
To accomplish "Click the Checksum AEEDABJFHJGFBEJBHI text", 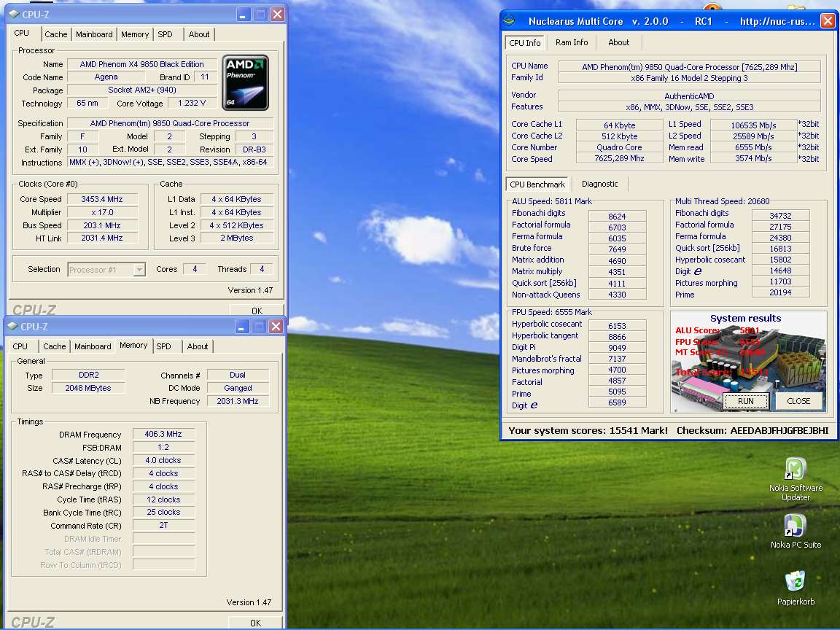I will pyautogui.click(x=752, y=431).
